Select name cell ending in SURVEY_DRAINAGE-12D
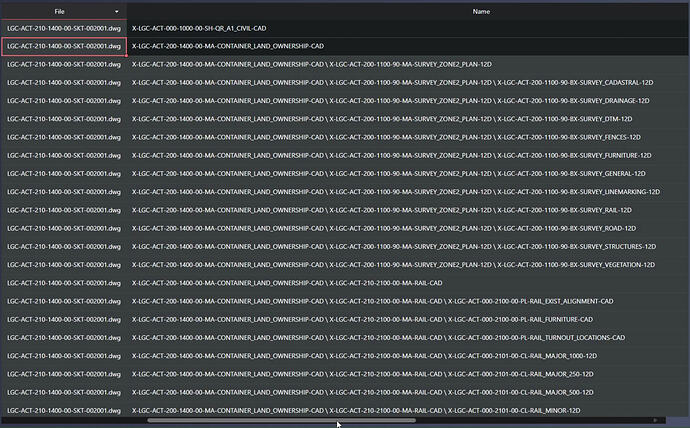 [x=408, y=101]
